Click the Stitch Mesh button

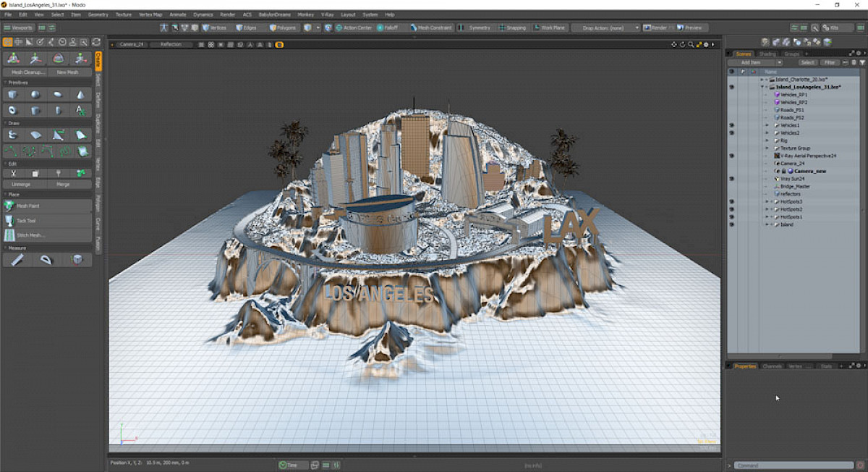point(47,235)
